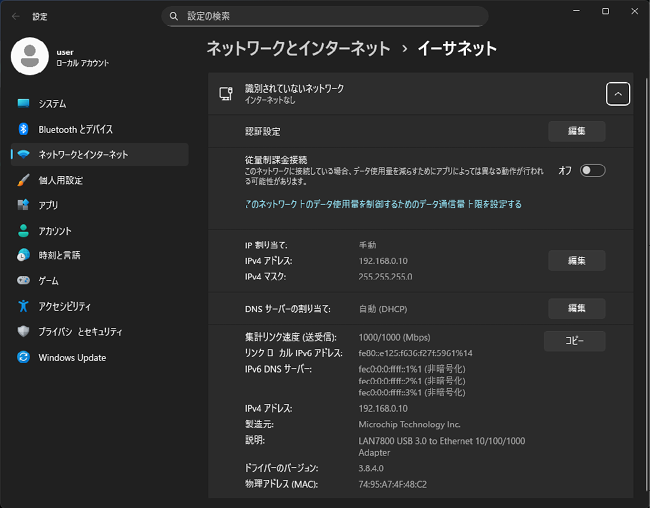Click ネットワークとインターネット breadcrumb heading
This screenshot has height=508, width=650.
298,48
